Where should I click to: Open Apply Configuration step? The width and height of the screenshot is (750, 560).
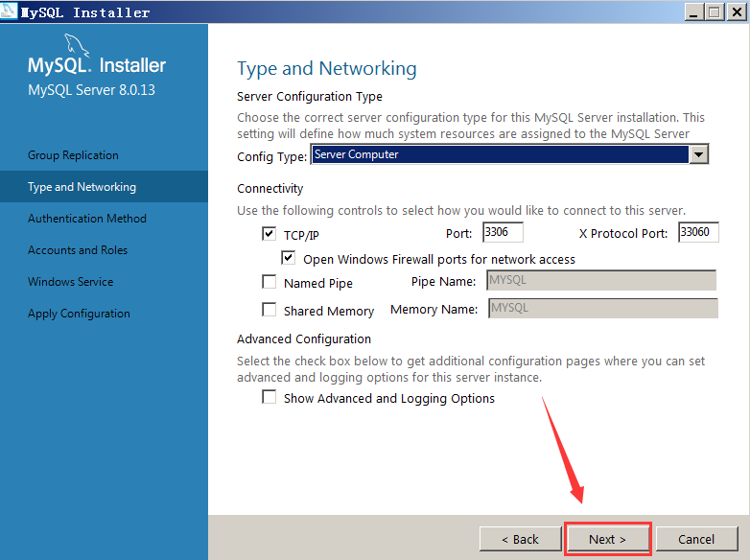[x=79, y=314]
